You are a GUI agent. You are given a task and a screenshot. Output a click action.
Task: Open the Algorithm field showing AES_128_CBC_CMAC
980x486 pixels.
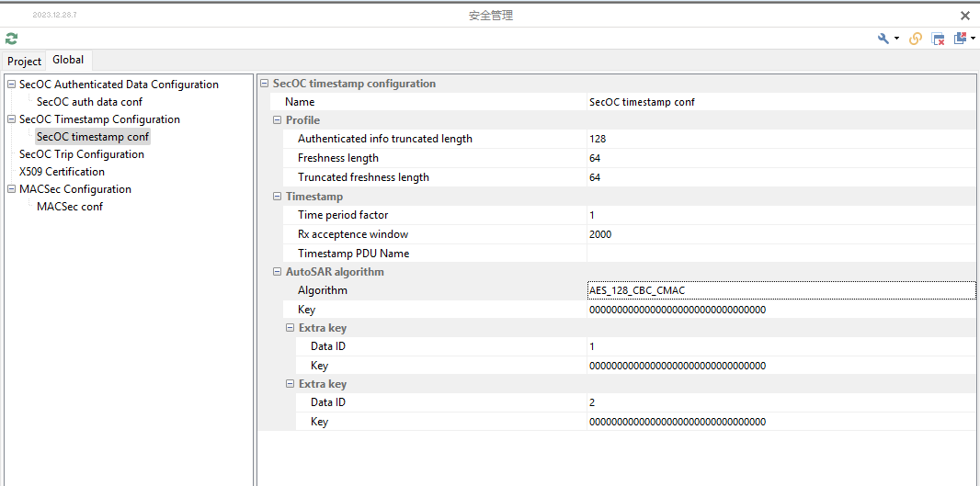[x=781, y=290]
